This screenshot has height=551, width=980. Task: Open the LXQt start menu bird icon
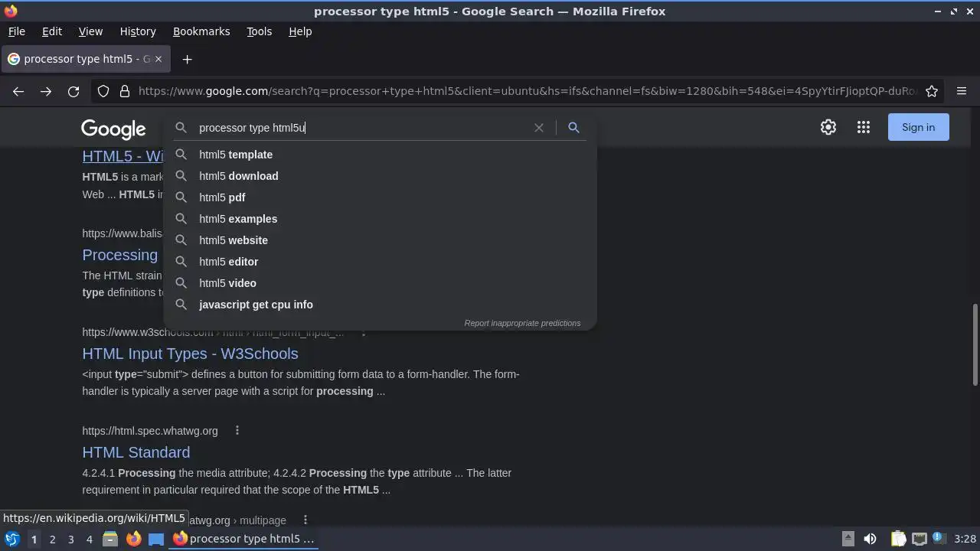12,539
